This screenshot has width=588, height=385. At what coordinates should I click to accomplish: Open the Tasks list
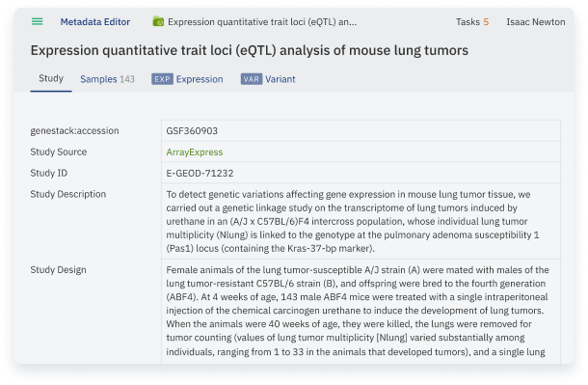tap(472, 22)
